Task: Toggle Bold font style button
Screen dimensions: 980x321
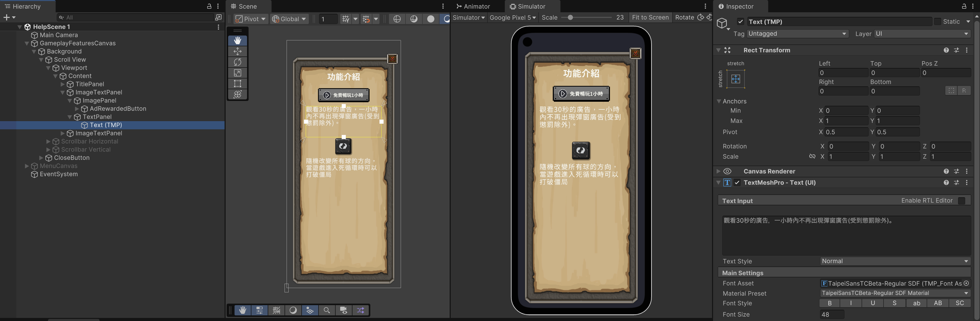Action: click(830, 303)
